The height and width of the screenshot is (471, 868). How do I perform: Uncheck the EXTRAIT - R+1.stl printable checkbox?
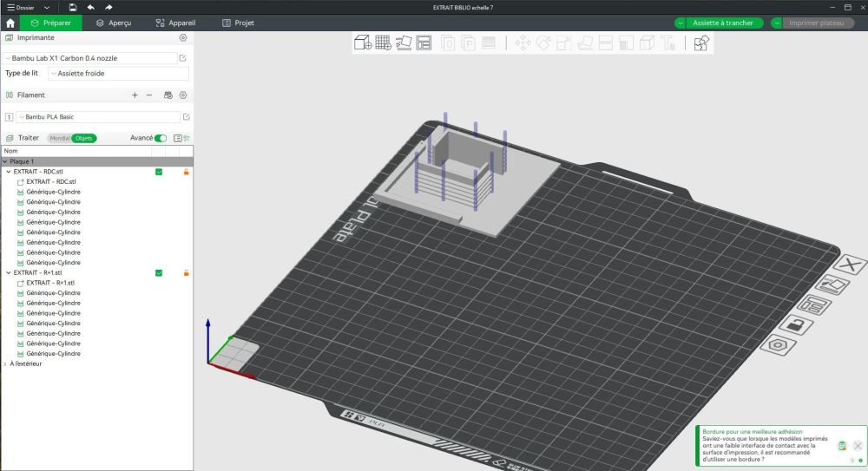[159, 272]
